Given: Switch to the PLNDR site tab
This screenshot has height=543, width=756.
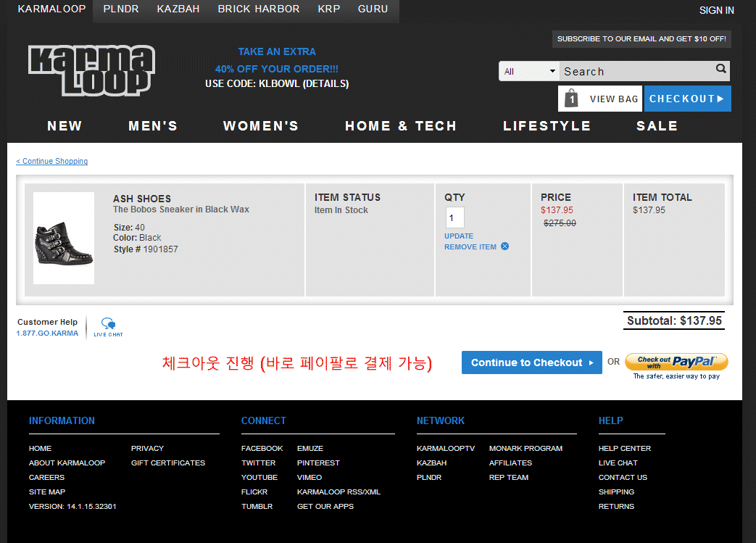Looking at the screenshot, I should (121, 9).
